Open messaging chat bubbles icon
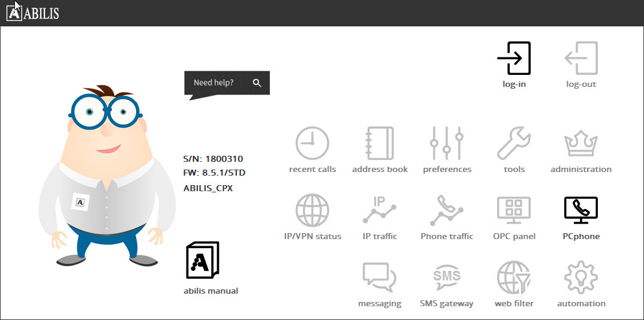This screenshot has width=644, height=320. [380, 277]
